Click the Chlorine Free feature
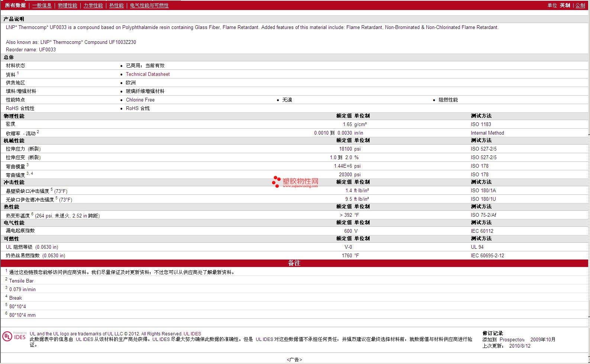 coord(140,100)
